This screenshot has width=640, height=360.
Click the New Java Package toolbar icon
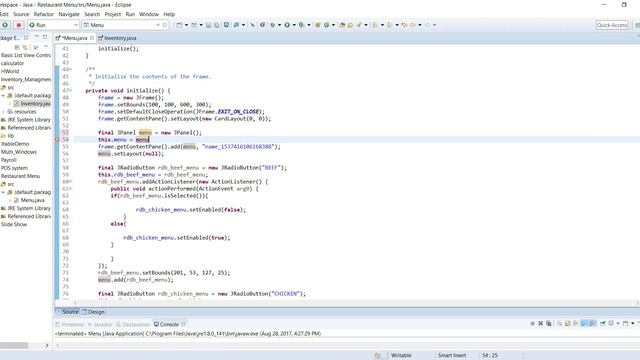pos(318,25)
